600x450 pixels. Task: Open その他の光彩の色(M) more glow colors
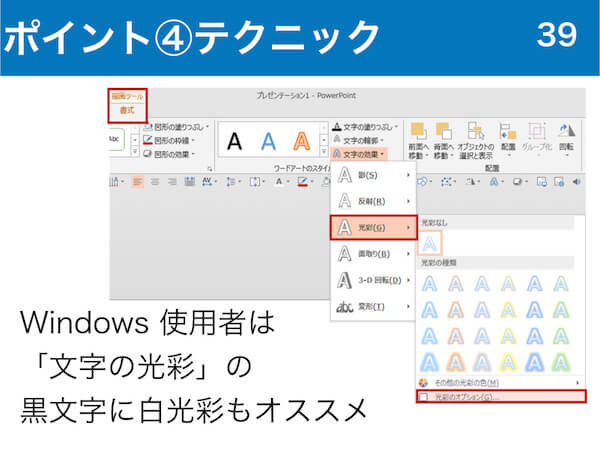[501, 383]
